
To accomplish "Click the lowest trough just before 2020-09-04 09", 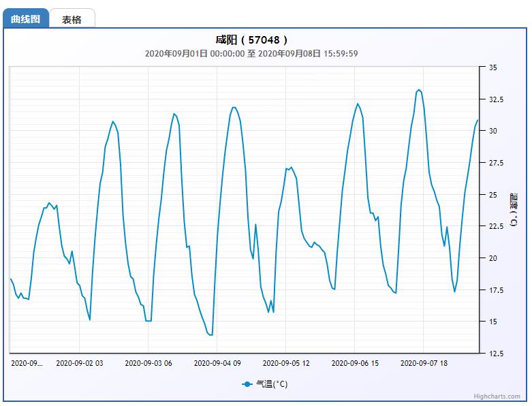I will [x=210, y=334].
